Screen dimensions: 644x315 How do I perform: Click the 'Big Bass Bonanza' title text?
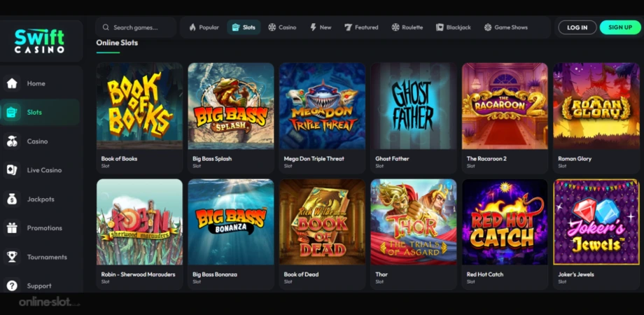pyautogui.click(x=215, y=274)
